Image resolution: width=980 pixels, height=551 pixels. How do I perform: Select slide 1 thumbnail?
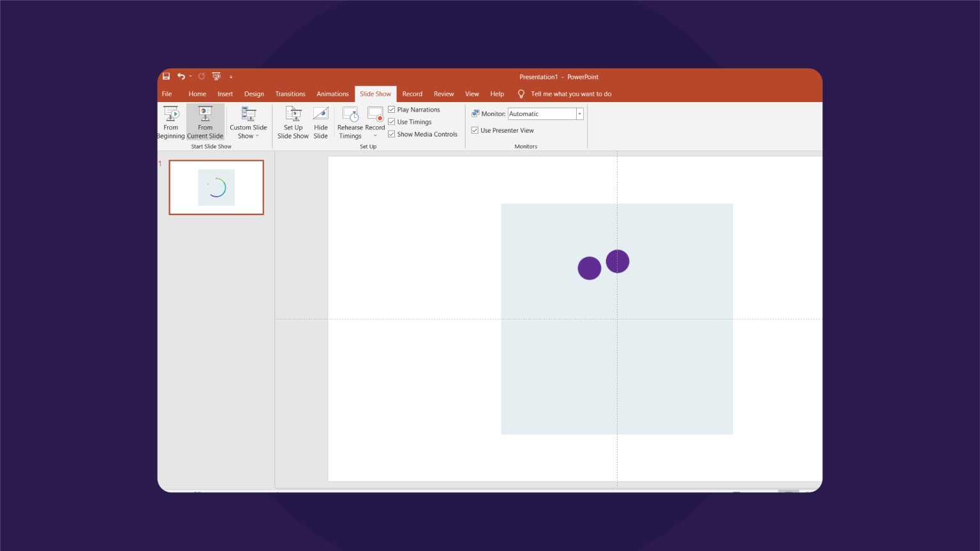216,187
